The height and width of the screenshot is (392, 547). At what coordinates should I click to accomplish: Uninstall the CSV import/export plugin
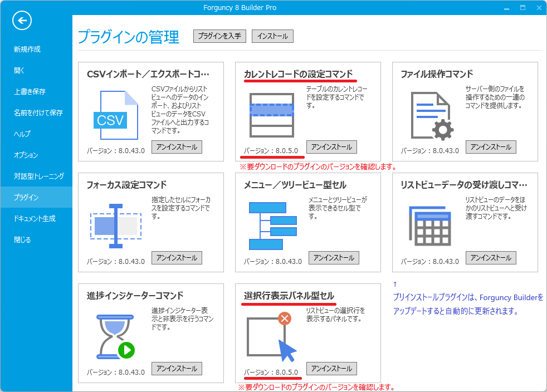(177, 146)
